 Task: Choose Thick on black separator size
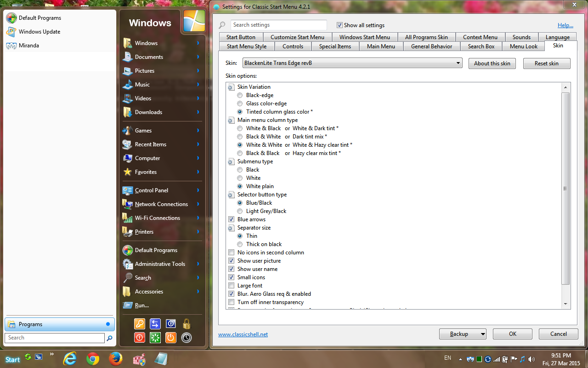[x=240, y=244]
